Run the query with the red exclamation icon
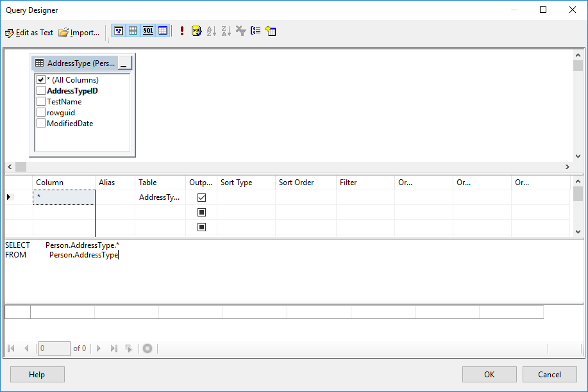588x392 pixels. pos(182,31)
